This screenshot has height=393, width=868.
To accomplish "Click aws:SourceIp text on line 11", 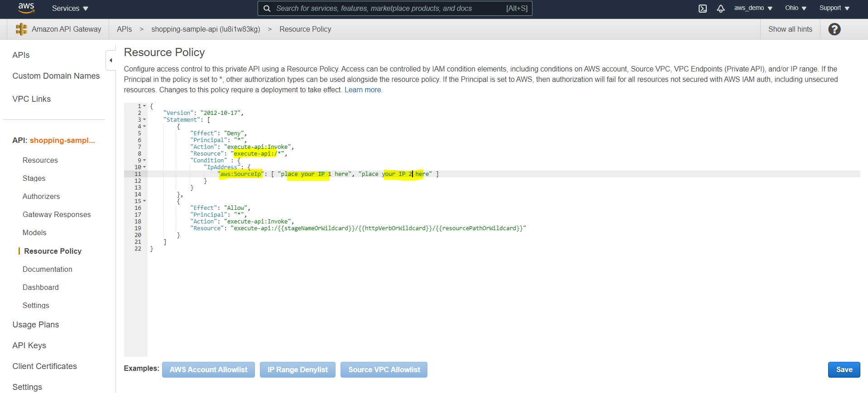I will (240, 174).
